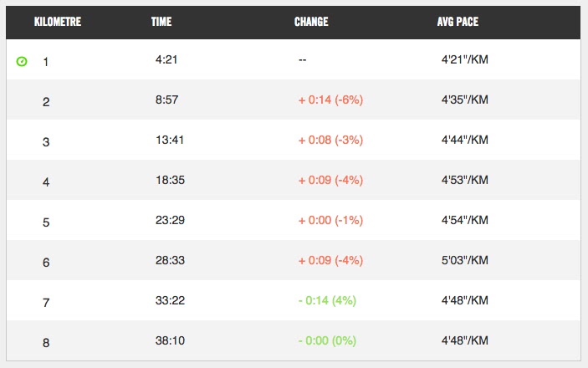Select the kilometre 6 row number
Image resolution: width=588 pixels, height=368 pixels.
[46, 262]
